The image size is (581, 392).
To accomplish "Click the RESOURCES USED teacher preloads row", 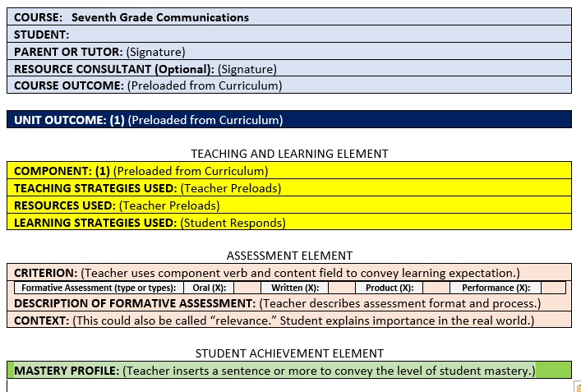I will pos(288,205).
